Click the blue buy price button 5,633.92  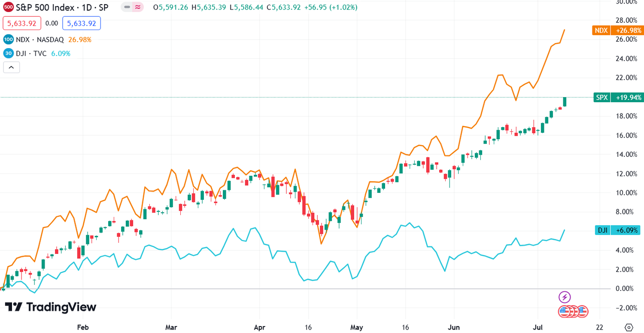[x=82, y=23]
